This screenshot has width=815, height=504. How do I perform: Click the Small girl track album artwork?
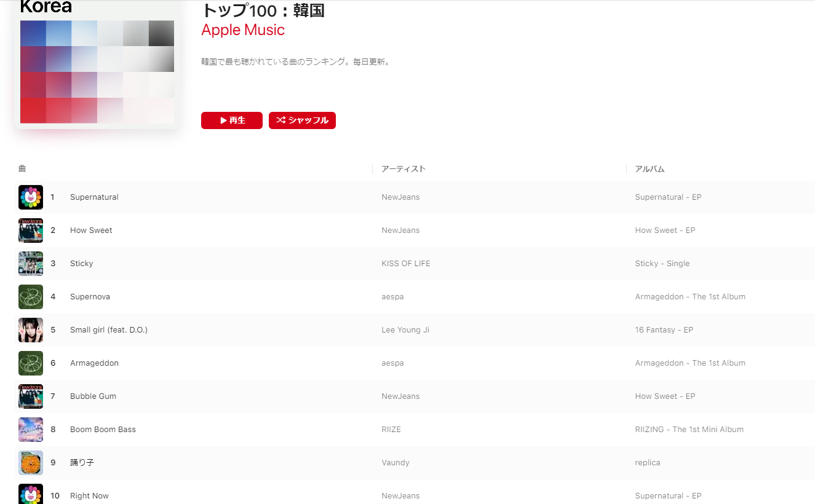(x=31, y=330)
